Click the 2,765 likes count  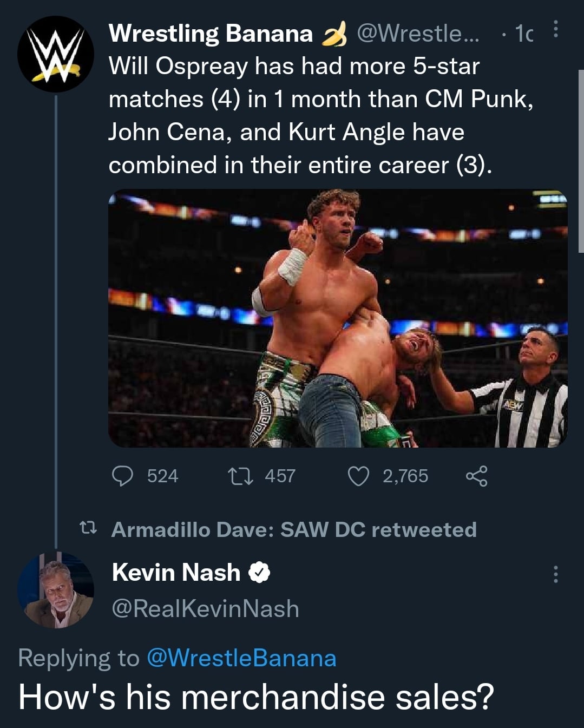click(x=405, y=476)
